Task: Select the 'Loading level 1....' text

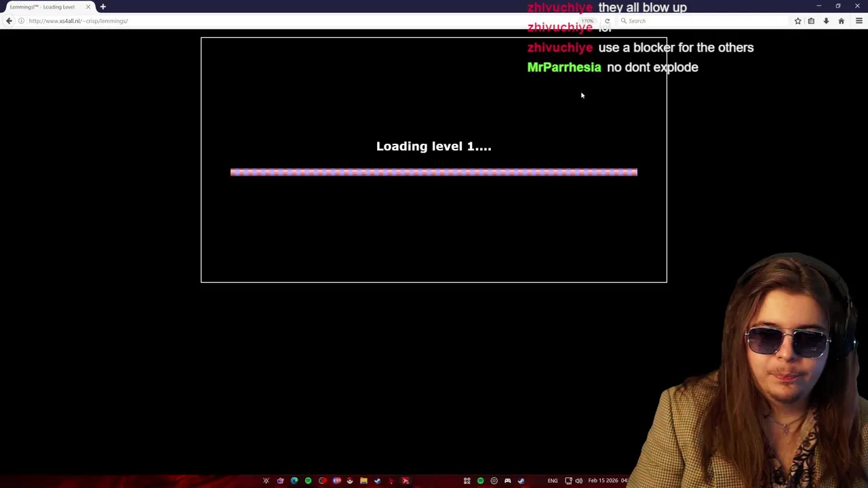Action: click(434, 146)
